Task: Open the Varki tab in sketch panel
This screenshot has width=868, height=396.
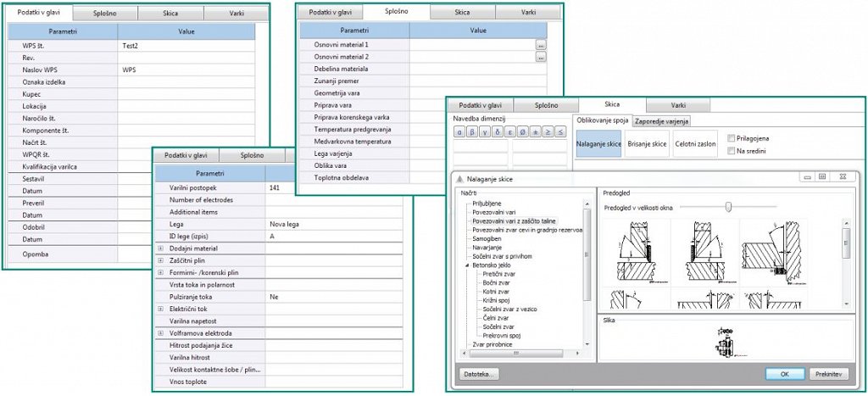Action: point(678,105)
